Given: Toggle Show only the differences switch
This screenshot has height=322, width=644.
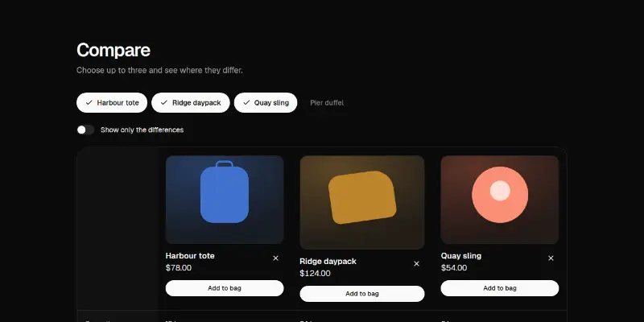Looking at the screenshot, I should click(85, 130).
